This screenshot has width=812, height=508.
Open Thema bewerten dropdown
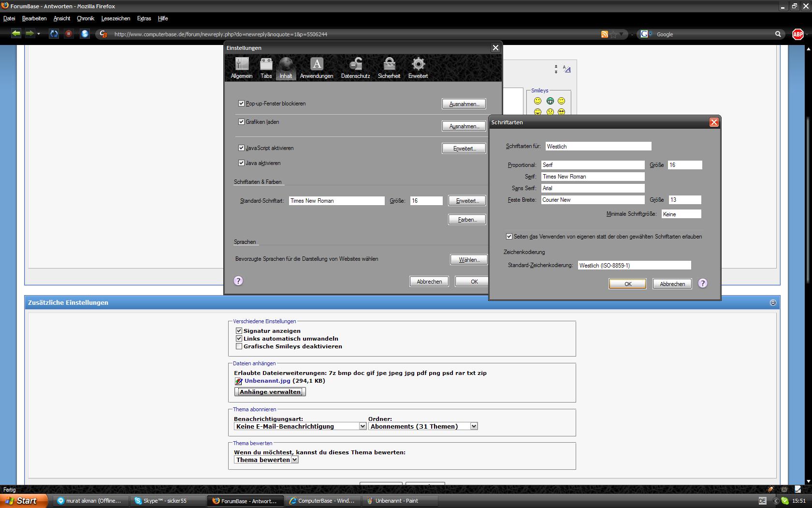coord(266,460)
